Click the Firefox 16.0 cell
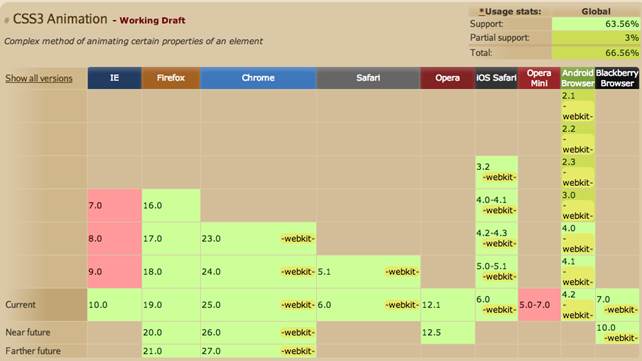 (x=171, y=205)
